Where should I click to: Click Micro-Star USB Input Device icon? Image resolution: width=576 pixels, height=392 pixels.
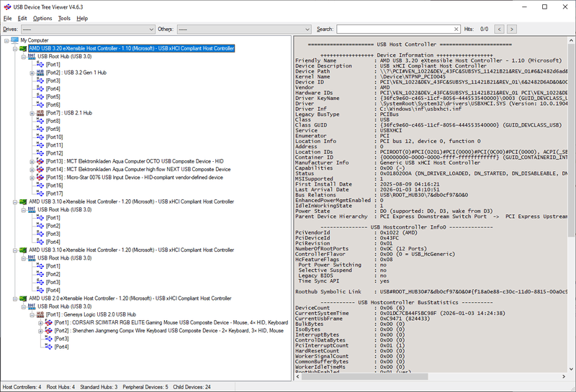40,178
